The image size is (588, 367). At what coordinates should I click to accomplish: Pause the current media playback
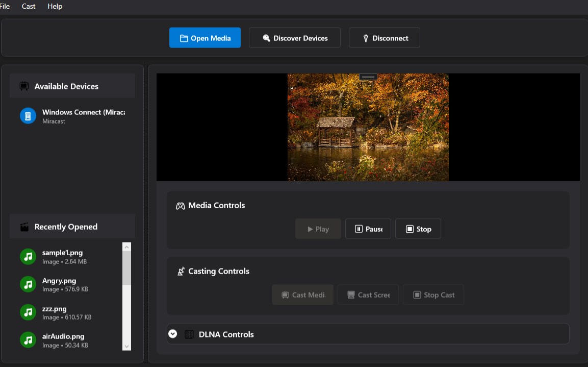coord(368,228)
